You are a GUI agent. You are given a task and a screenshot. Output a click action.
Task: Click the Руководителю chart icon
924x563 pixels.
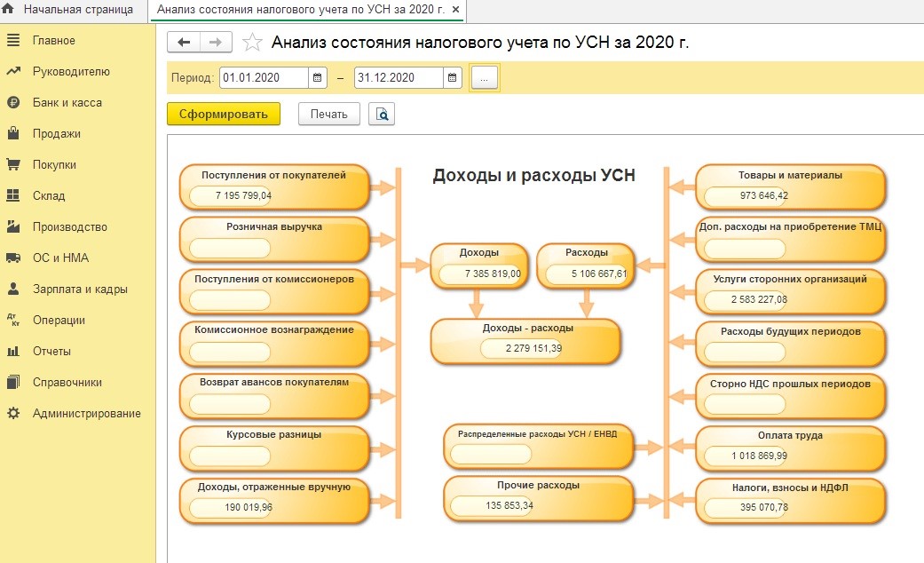click(13, 71)
